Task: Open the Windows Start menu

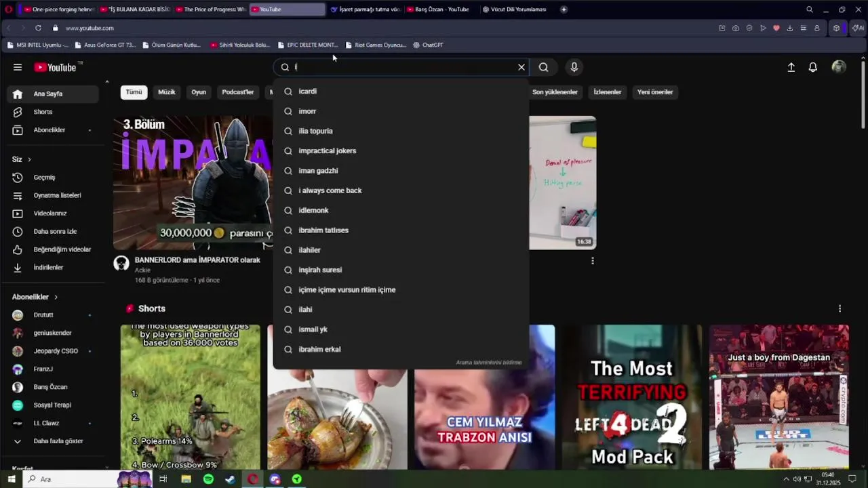Action: click(x=11, y=479)
